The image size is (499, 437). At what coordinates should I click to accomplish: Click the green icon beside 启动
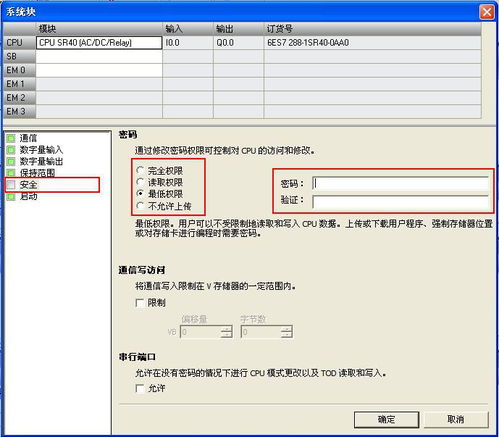pos(11,196)
